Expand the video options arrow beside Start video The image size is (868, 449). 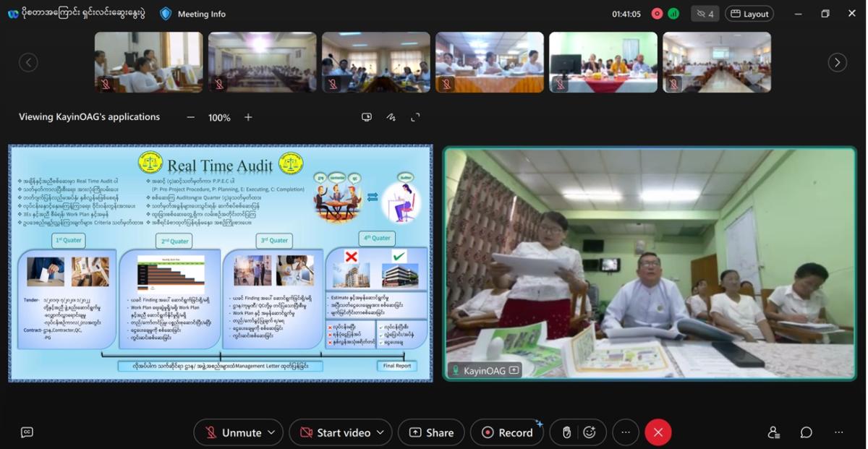[380, 432]
